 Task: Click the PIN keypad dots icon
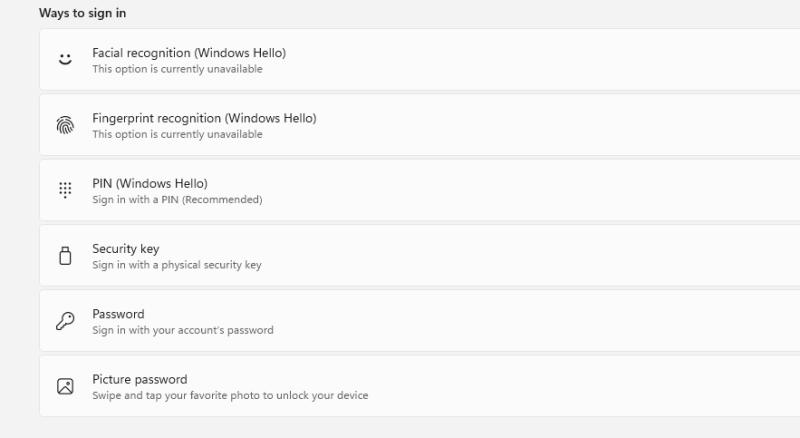(65, 190)
